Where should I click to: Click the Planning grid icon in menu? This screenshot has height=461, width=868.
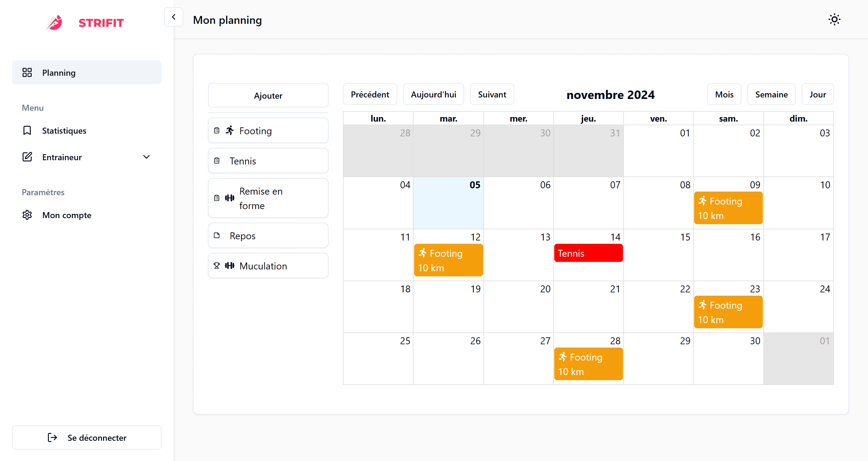(x=27, y=72)
